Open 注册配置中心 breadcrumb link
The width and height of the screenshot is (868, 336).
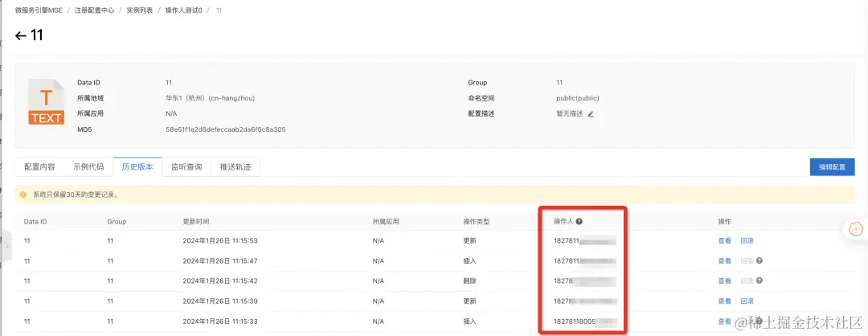[95, 10]
